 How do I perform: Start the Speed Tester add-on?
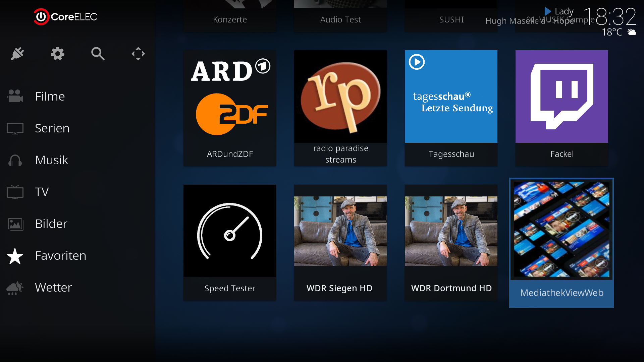pos(230,242)
